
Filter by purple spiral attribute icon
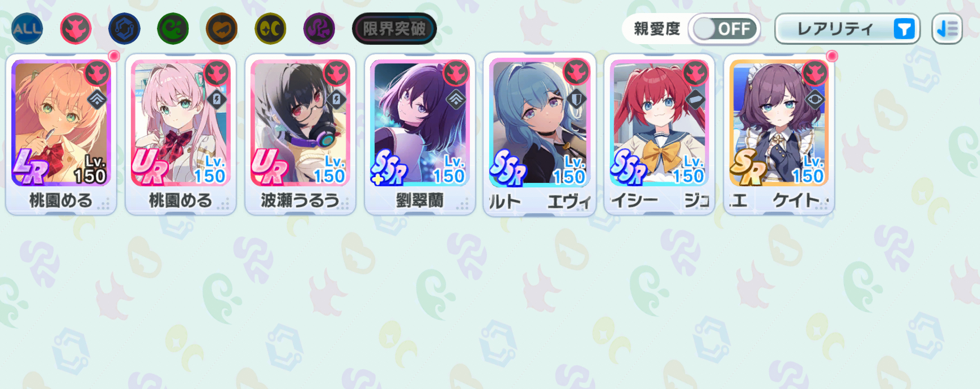click(319, 28)
